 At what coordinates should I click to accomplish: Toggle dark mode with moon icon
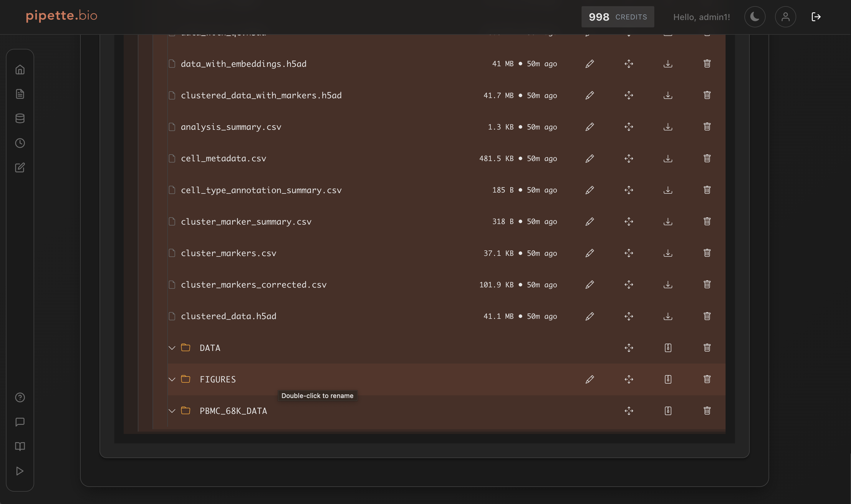(755, 17)
